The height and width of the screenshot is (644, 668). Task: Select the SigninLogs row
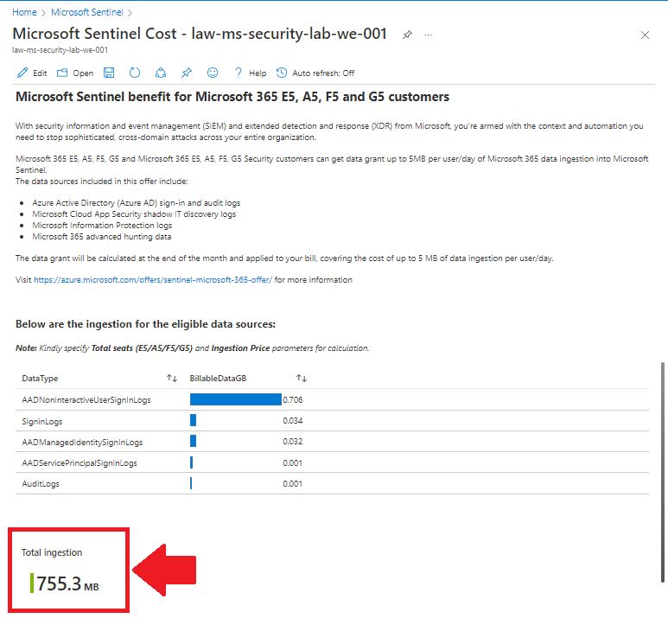click(x=332, y=421)
